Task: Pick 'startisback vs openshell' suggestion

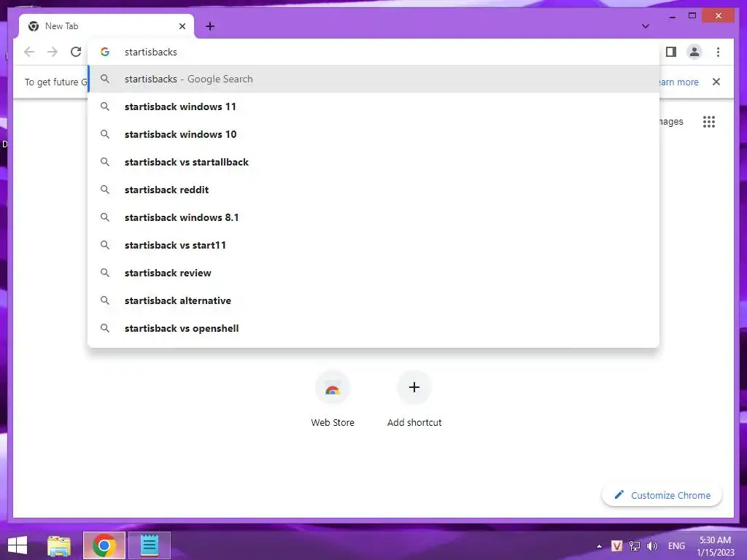Action: [374, 328]
